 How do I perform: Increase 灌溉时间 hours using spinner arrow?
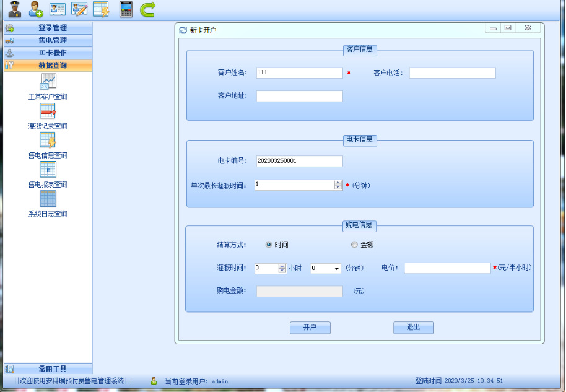282,266
